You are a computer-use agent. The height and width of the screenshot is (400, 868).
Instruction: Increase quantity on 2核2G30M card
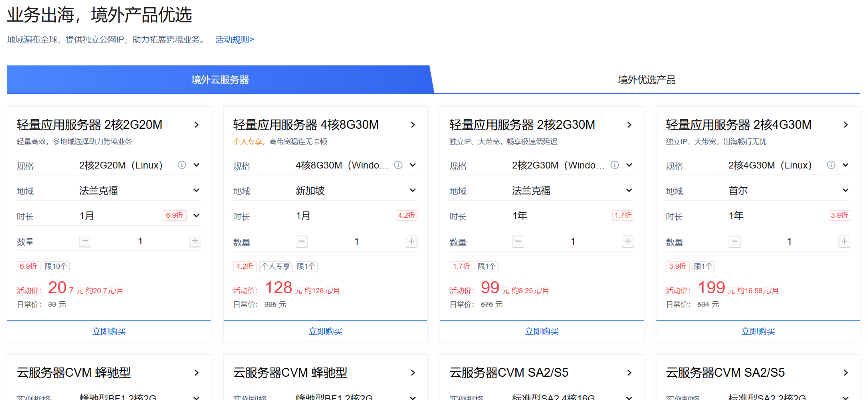[628, 242]
